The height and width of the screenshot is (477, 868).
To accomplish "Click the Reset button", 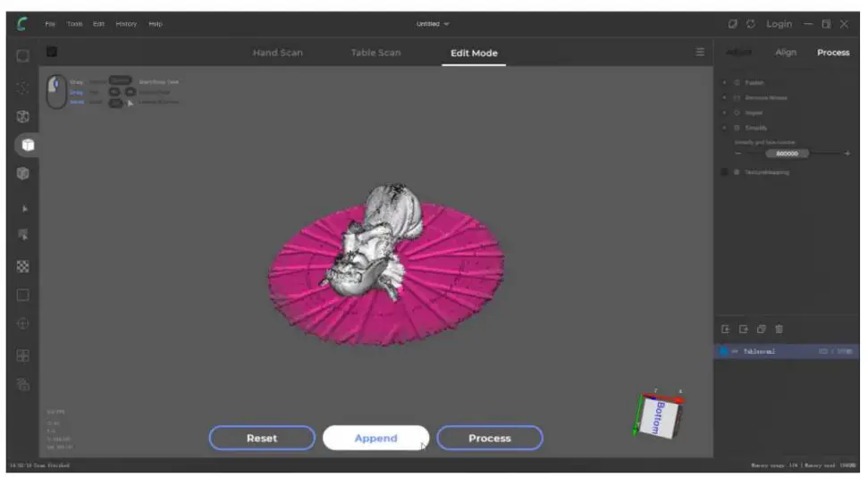I will coord(262,439).
